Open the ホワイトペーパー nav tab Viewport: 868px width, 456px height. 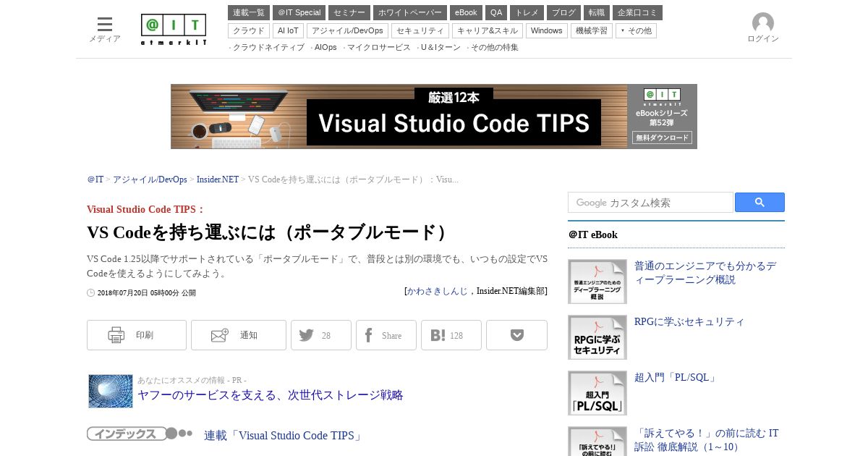(x=410, y=13)
